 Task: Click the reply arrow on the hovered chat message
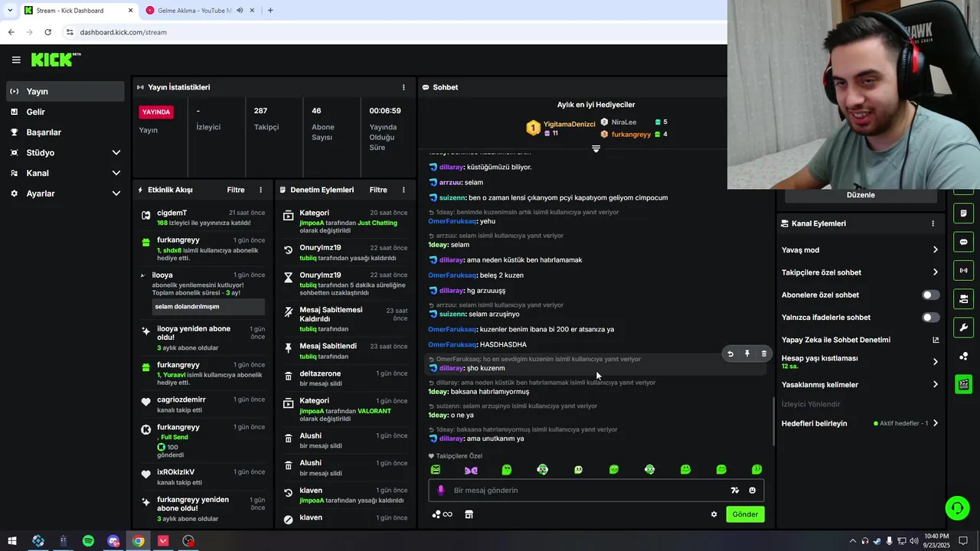pos(730,354)
